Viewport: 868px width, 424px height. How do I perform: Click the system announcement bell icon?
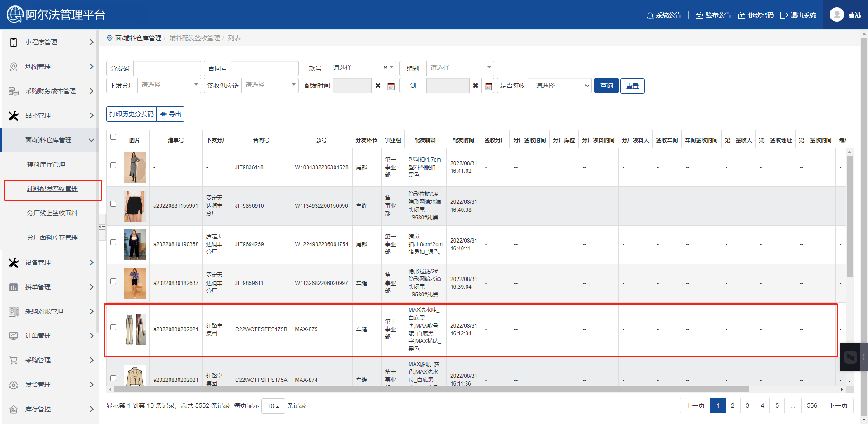650,15
